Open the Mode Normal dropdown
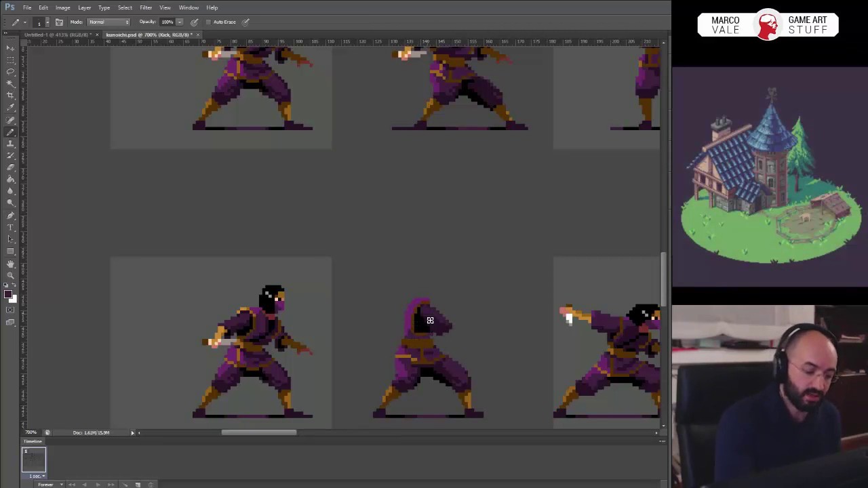Viewport: 868px width, 488px height. point(108,22)
